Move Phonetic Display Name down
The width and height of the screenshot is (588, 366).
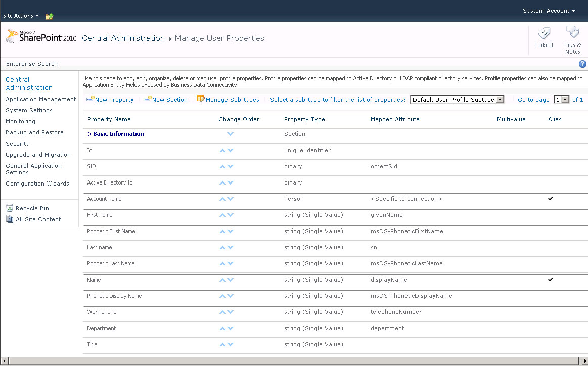click(230, 296)
